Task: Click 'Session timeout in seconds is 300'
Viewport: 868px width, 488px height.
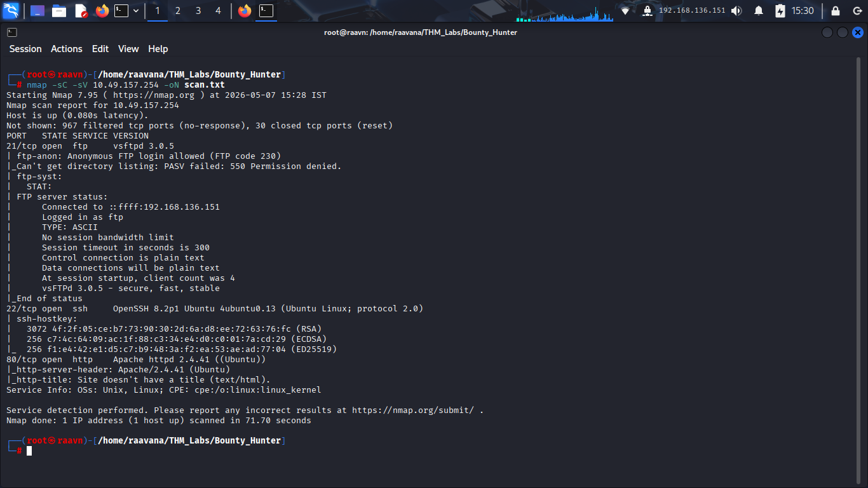Action: pyautogui.click(x=126, y=248)
